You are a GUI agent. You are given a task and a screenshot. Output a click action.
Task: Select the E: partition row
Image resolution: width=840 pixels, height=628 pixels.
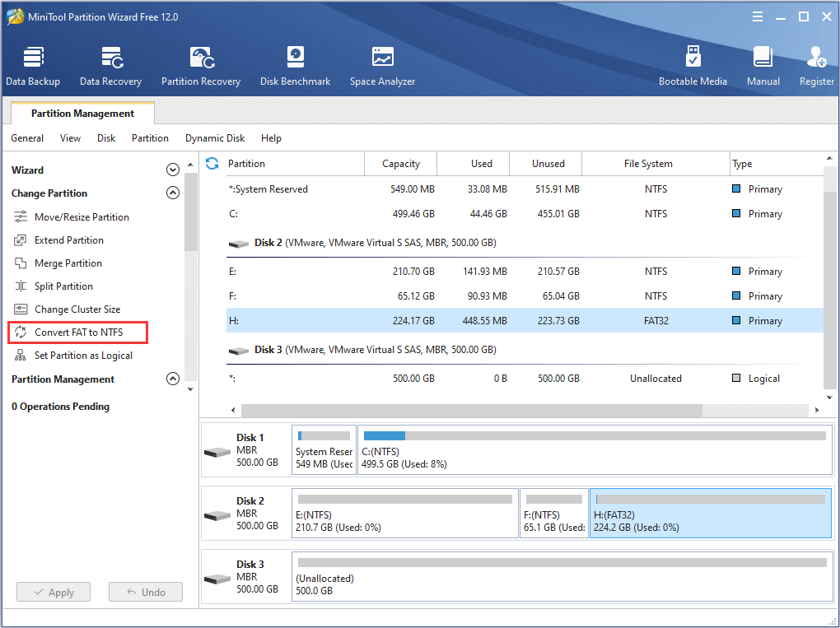tap(525, 272)
